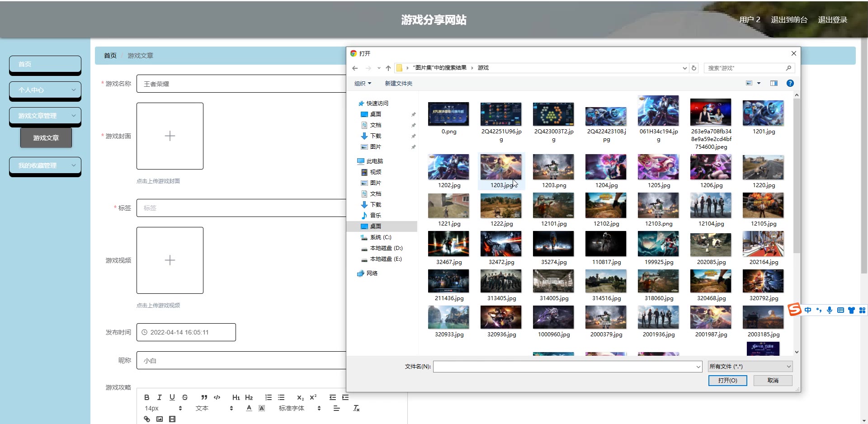Toggle italic formatting in editor toolbar
The height and width of the screenshot is (424, 868).
click(159, 397)
